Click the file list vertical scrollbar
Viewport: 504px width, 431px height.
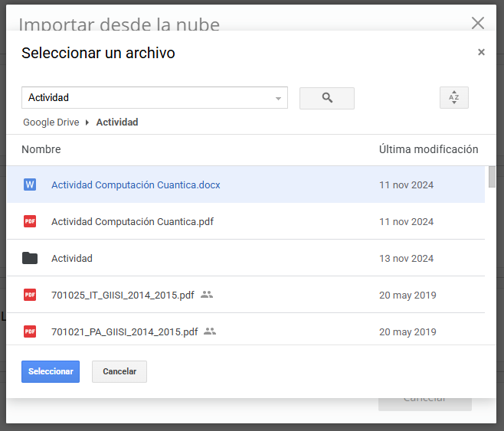(x=492, y=177)
